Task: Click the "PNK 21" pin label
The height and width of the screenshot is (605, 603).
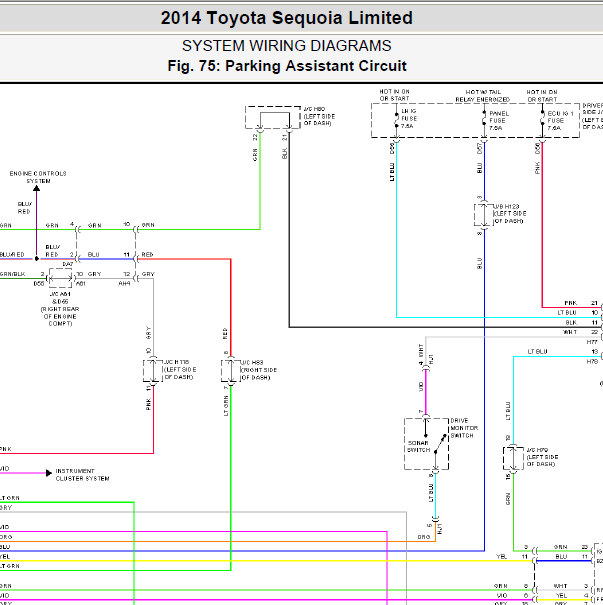Action: [581, 303]
